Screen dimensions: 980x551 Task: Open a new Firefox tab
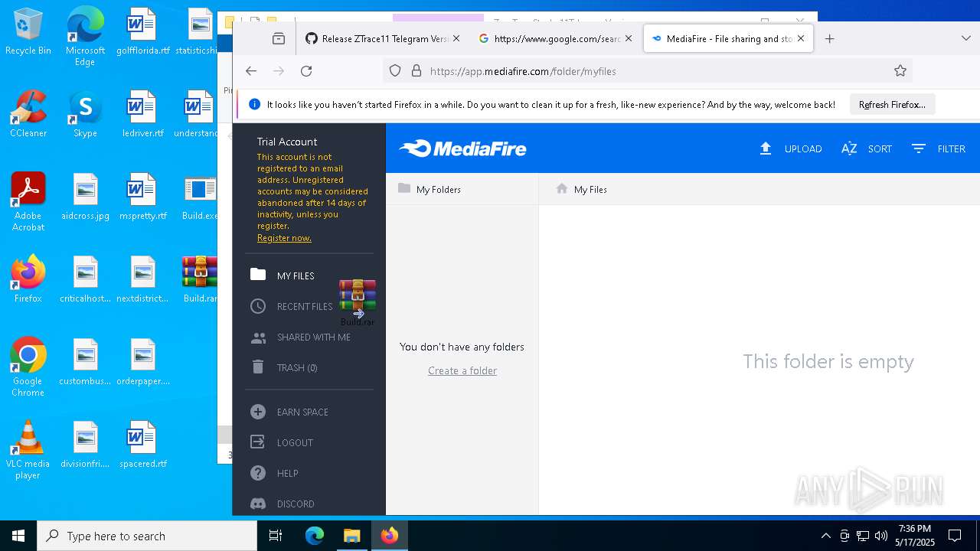coord(829,38)
